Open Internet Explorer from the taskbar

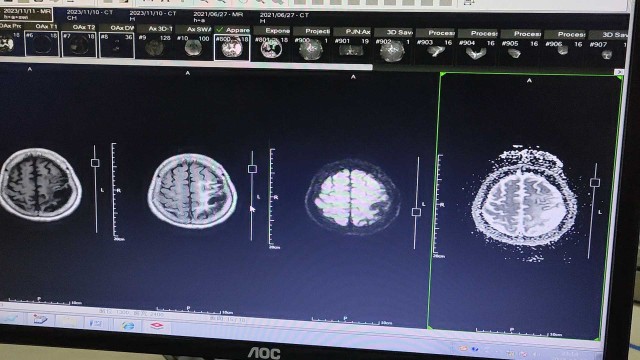pyautogui.click(x=128, y=325)
